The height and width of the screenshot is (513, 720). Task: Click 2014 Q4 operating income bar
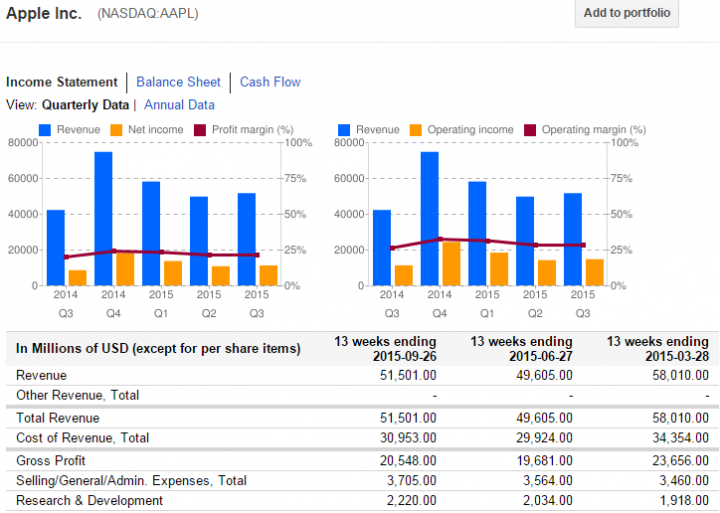pyautogui.click(x=451, y=264)
